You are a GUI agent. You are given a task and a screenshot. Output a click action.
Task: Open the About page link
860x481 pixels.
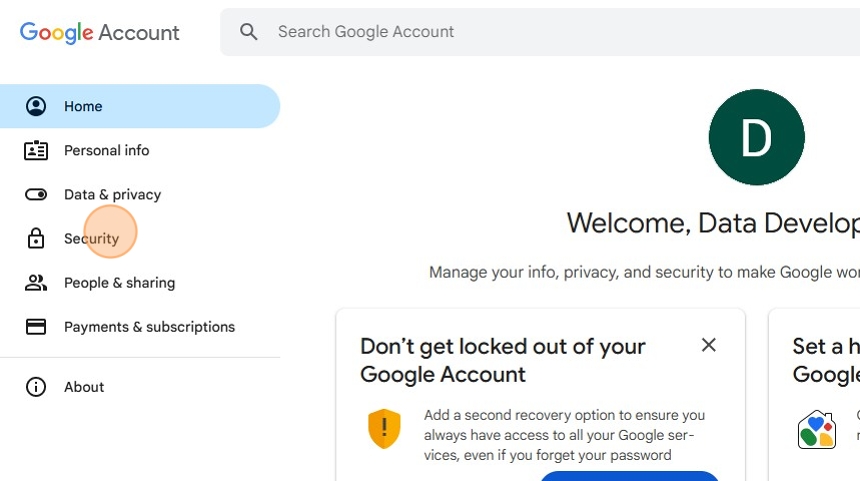84,387
